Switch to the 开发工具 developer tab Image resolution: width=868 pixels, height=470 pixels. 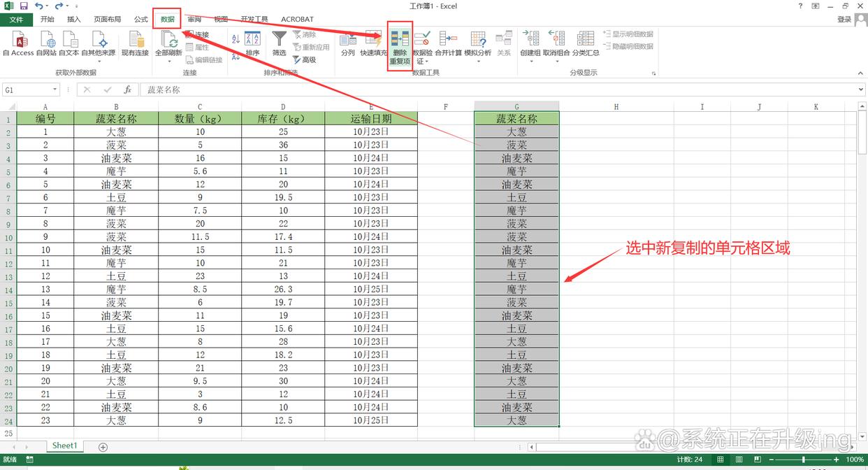[x=254, y=20]
